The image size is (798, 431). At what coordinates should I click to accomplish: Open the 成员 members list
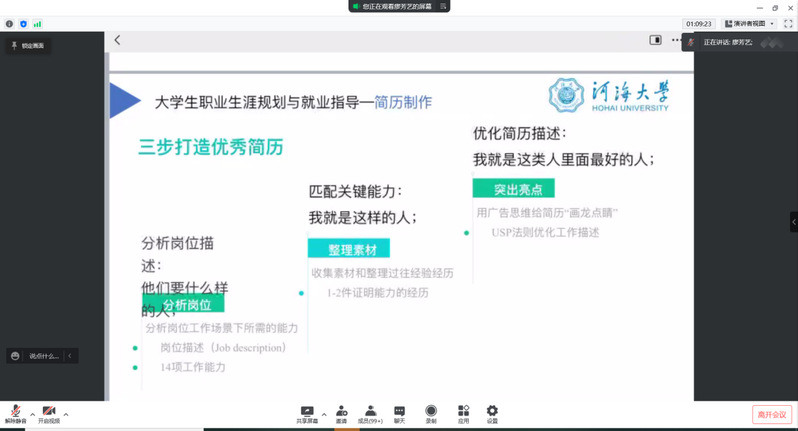[371, 413]
